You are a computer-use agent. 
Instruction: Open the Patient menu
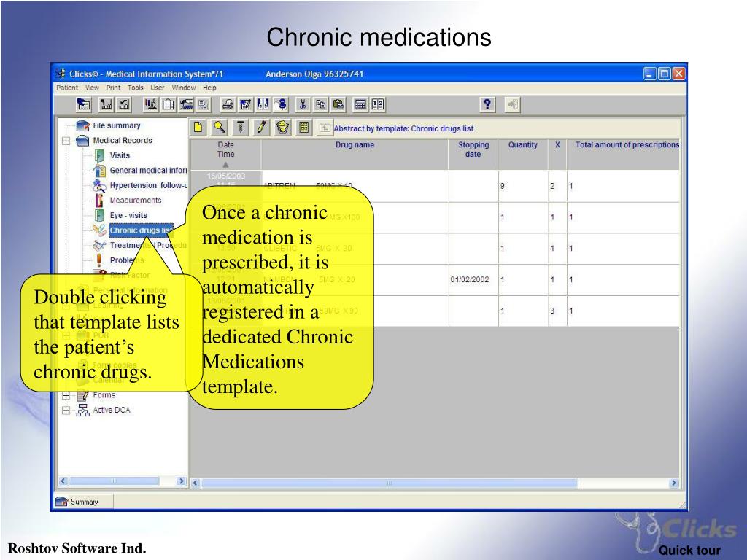point(67,87)
